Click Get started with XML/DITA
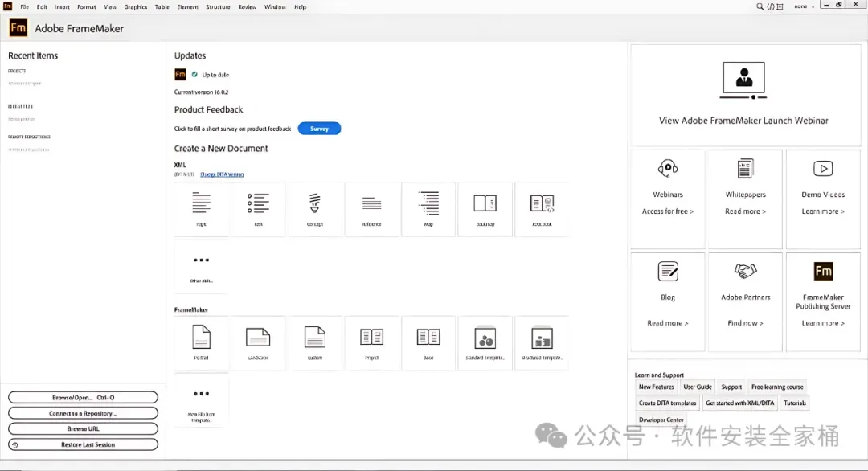 click(740, 403)
